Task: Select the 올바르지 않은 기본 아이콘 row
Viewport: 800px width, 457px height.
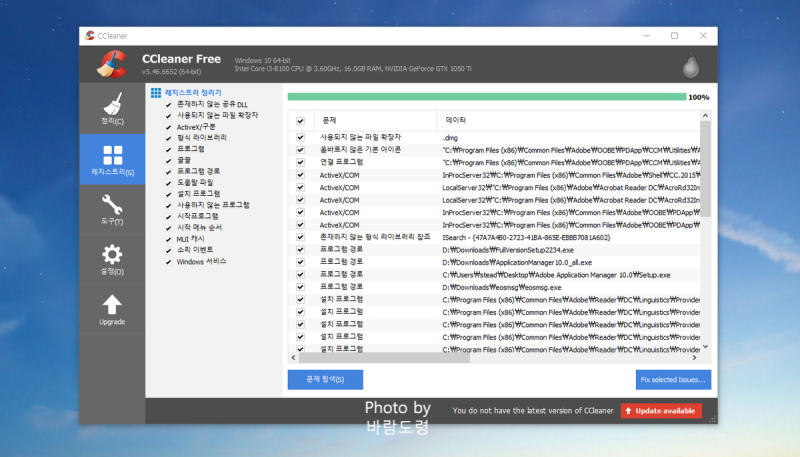Action: [x=494, y=150]
